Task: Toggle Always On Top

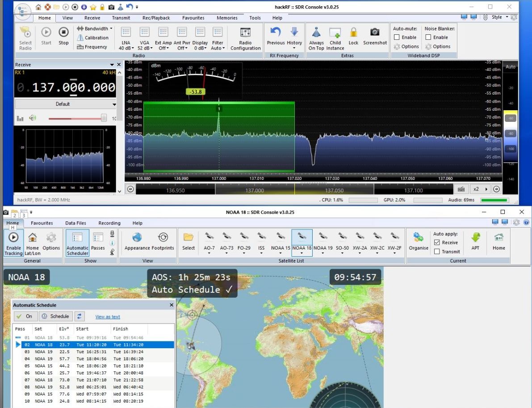Action: [x=316, y=33]
